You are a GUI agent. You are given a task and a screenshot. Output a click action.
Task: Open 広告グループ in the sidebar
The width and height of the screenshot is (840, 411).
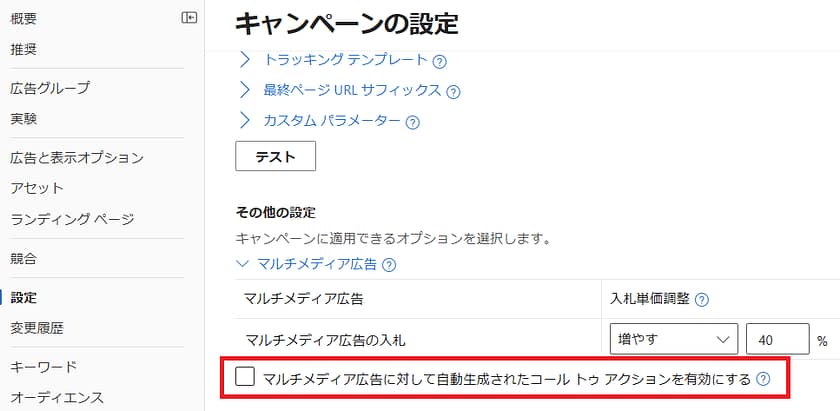(50, 88)
